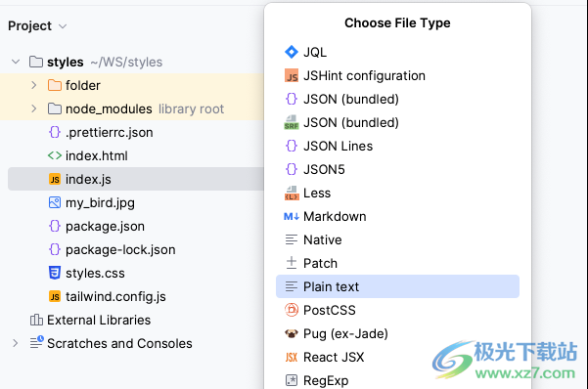Select Native file type

(x=397, y=239)
